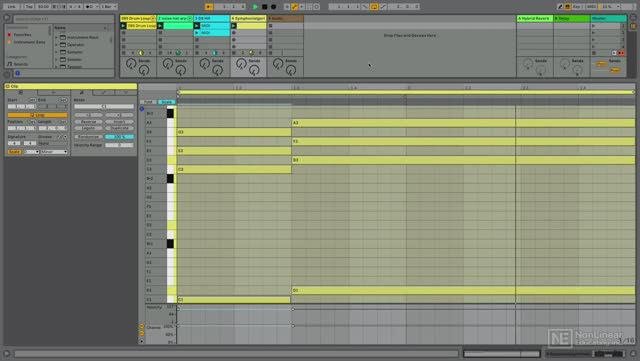Launch the second MIDI clip on track 3

coord(197,33)
